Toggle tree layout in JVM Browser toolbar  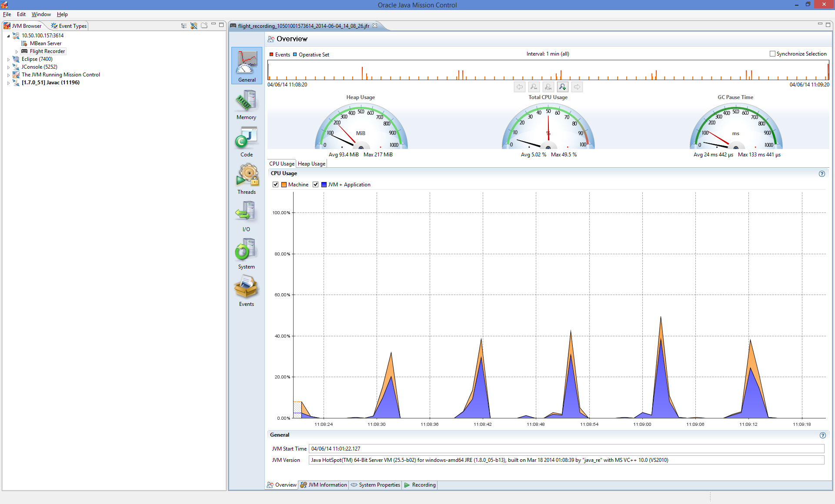184,26
